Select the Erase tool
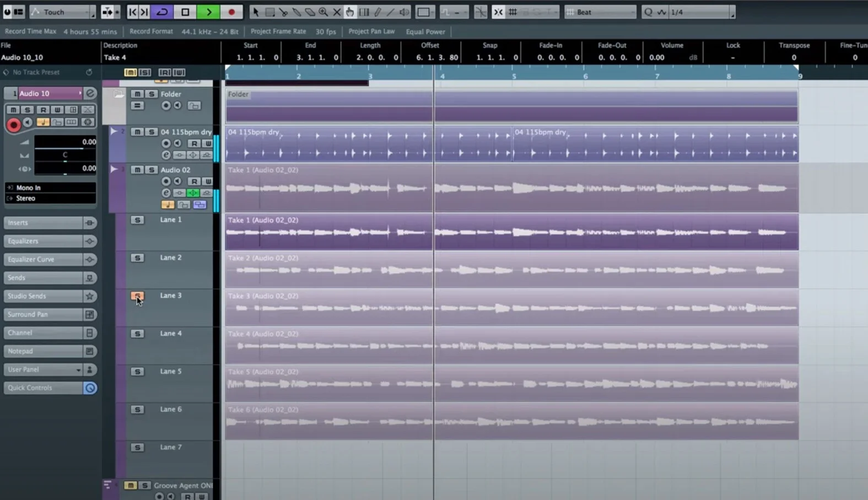 point(310,12)
